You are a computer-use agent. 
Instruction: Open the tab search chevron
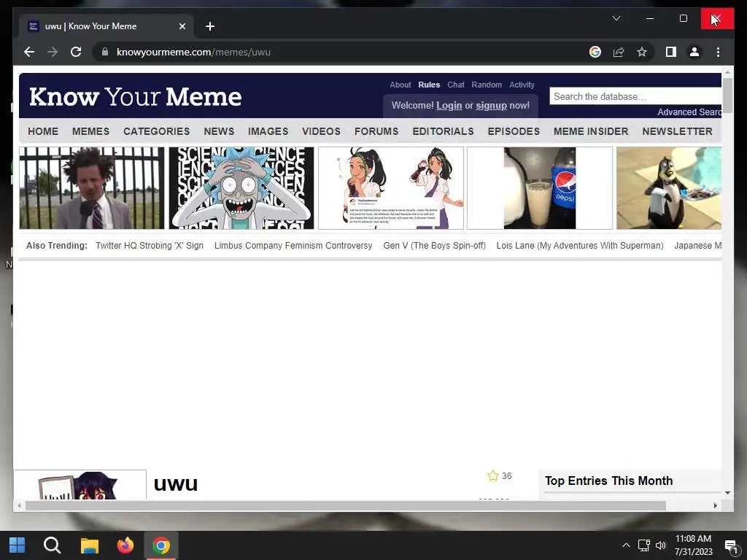coord(616,18)
